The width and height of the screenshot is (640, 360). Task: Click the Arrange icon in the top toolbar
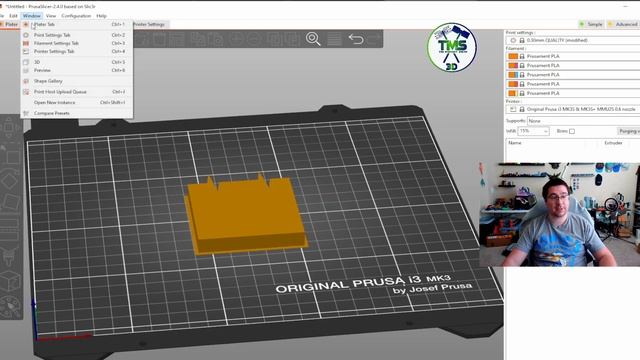tap(177, 40)
